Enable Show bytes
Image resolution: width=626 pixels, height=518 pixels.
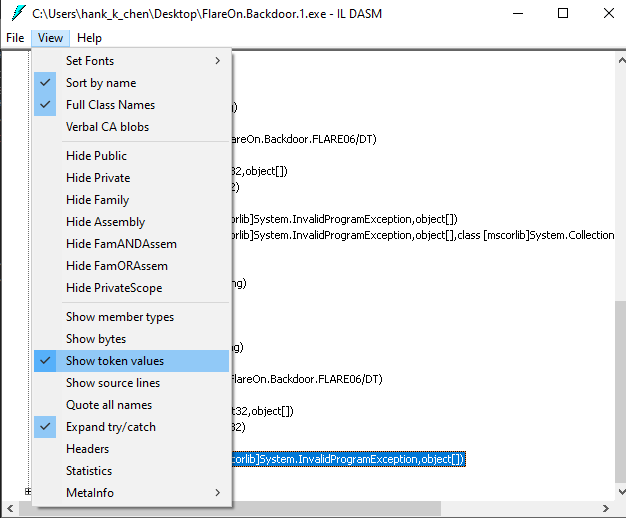[132, 339]
